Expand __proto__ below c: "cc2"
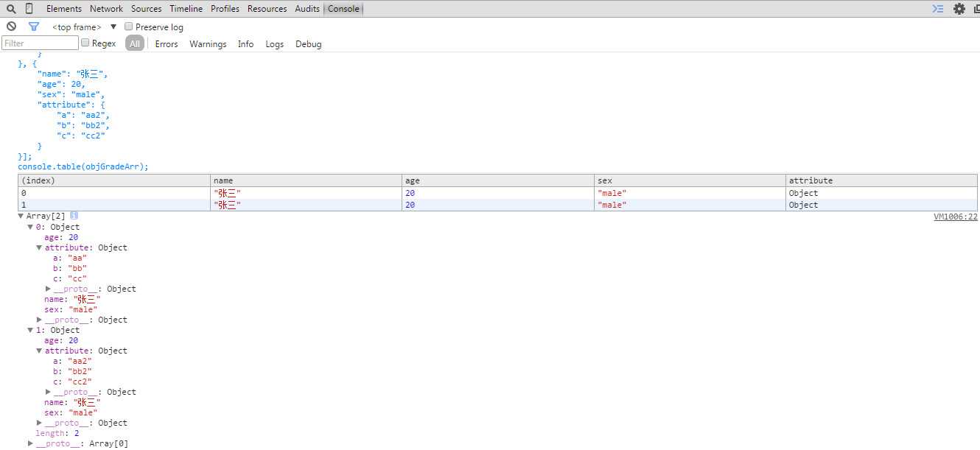980x450 pixels. pos(48,392)
